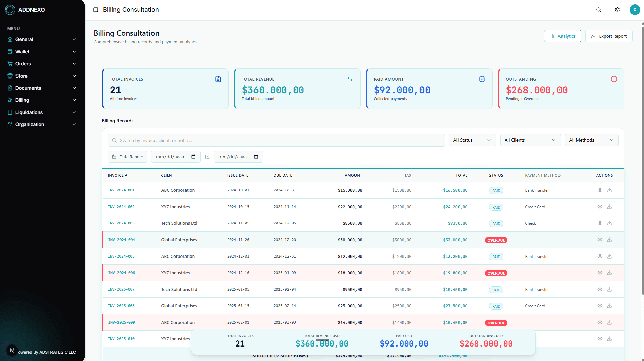
Task: Download invoice INV-2024-001
Action: tap(609, 190)
